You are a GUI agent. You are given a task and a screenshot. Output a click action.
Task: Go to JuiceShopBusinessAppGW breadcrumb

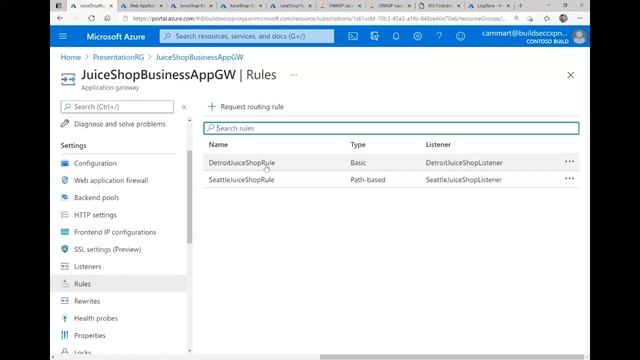200,57
